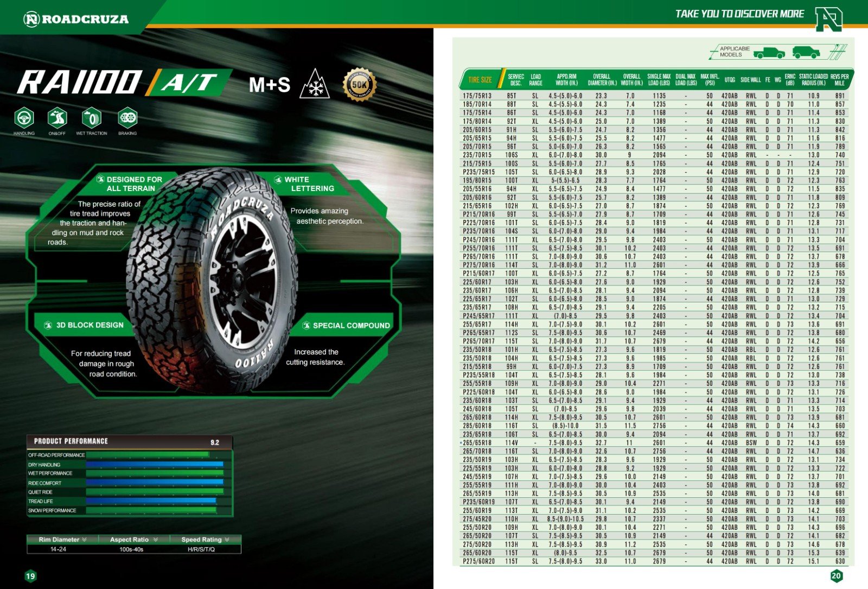Image resolution: width=868 pixels, height=589 pixels.
Task: Click the On&Off road icon
Action: pos(57,117)
